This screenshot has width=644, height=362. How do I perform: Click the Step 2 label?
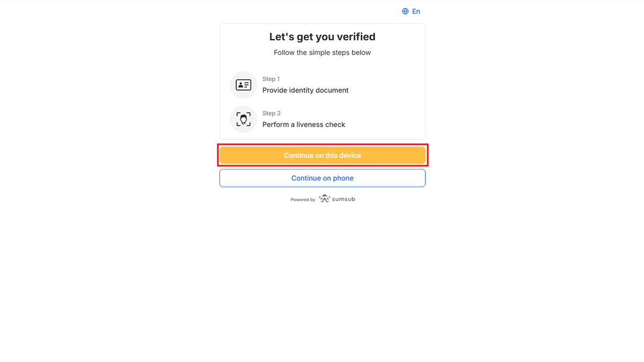click(272, 113)
